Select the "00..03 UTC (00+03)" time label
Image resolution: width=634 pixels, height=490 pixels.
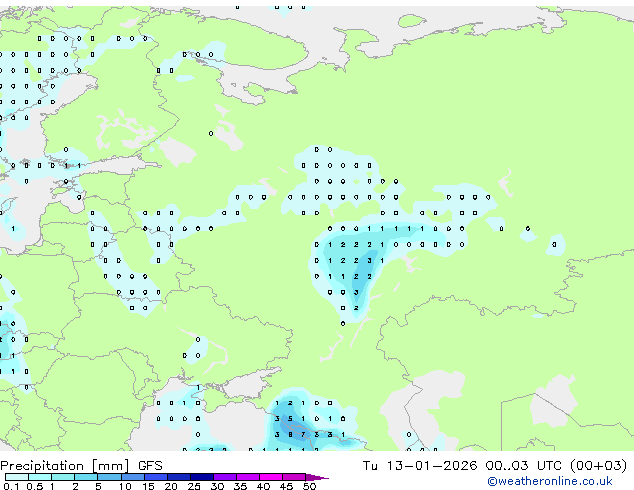pos(556,466)
